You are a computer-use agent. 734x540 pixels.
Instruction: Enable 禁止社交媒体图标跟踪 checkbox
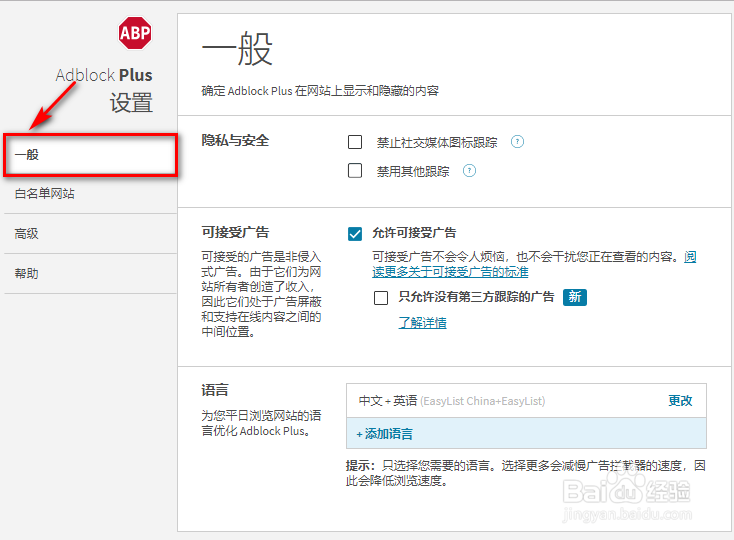[x=355, y=142]
